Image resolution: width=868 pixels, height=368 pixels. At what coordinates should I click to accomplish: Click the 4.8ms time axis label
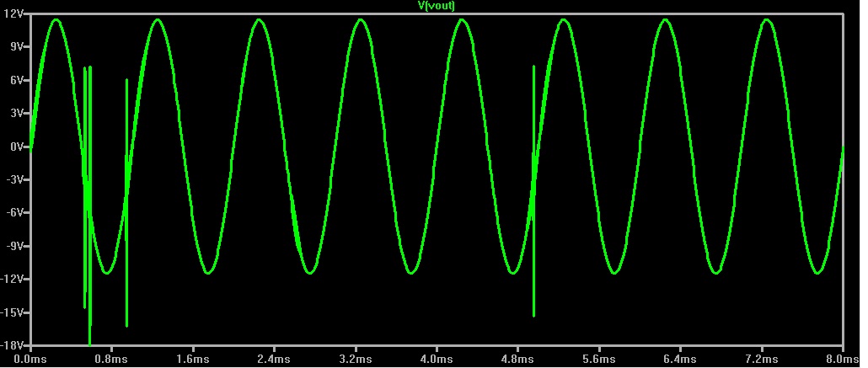coord(518,359)
